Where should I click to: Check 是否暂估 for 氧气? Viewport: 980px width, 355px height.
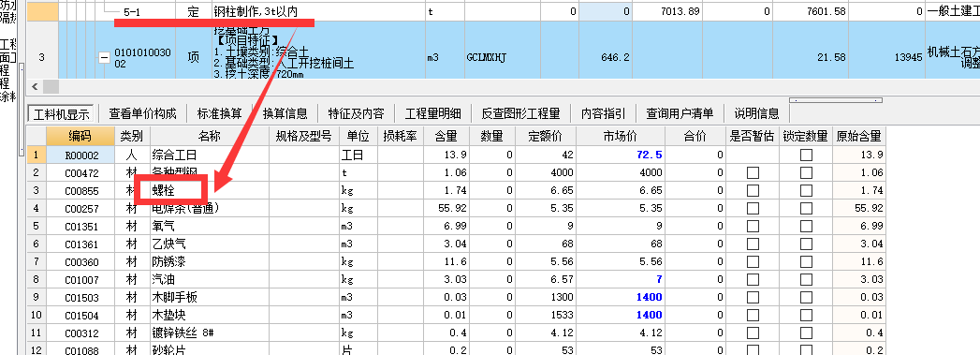[753, 227]
